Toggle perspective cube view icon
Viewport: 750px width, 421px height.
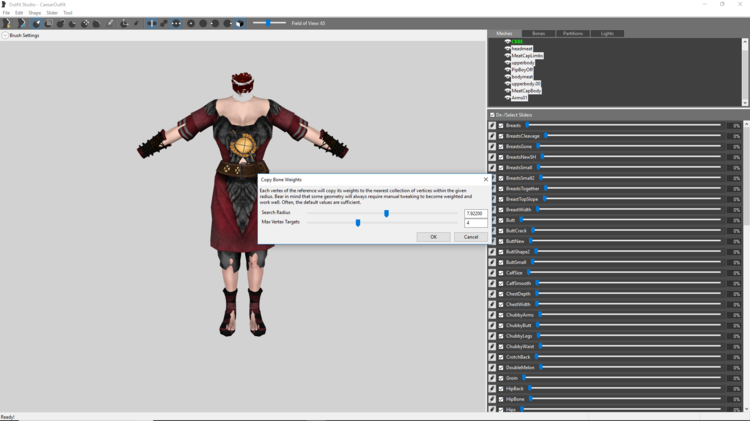point(240,23)
